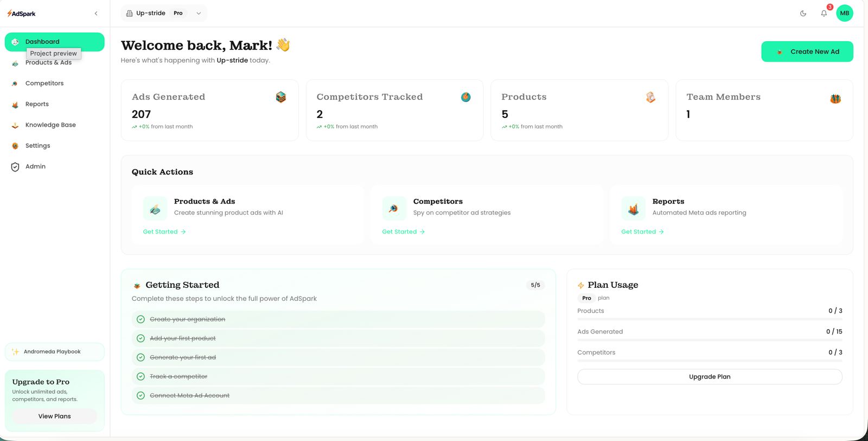Click the Pro badge in Plan Usage
The image size is (868, 441).
click(586, 298)
